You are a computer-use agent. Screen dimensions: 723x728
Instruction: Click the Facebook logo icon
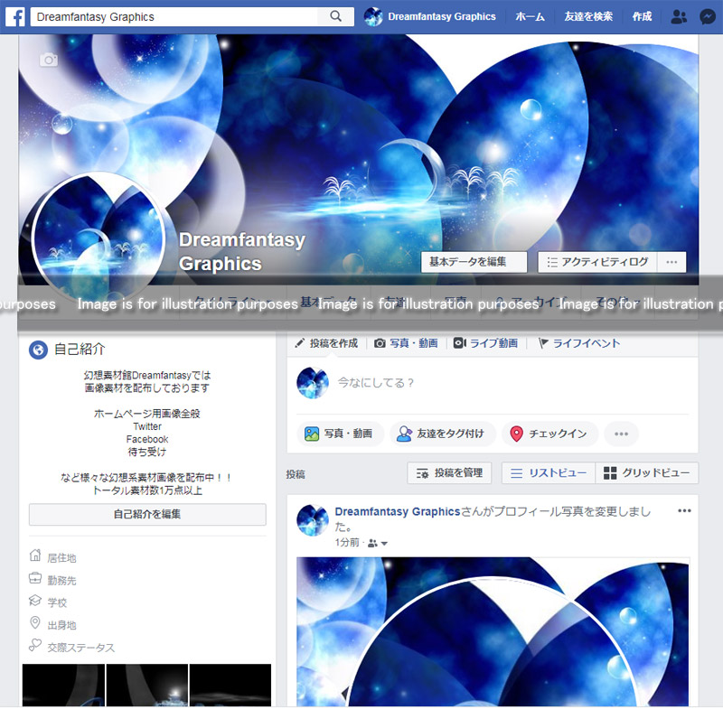click(x=14, y=16)
